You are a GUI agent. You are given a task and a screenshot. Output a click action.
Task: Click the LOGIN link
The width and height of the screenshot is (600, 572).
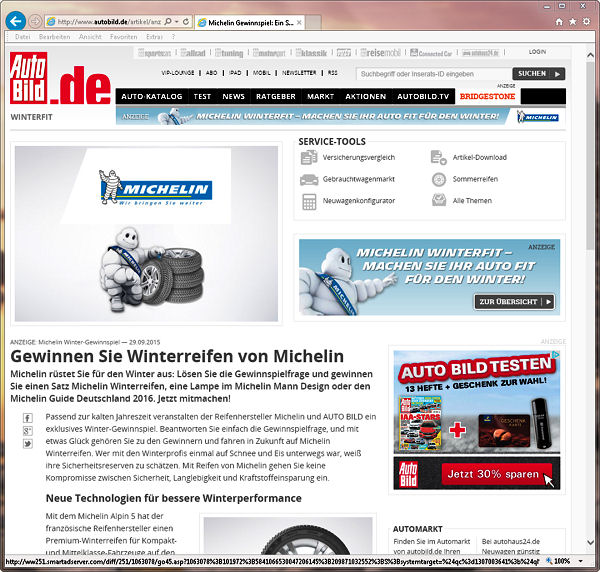(x=537, y=52)
